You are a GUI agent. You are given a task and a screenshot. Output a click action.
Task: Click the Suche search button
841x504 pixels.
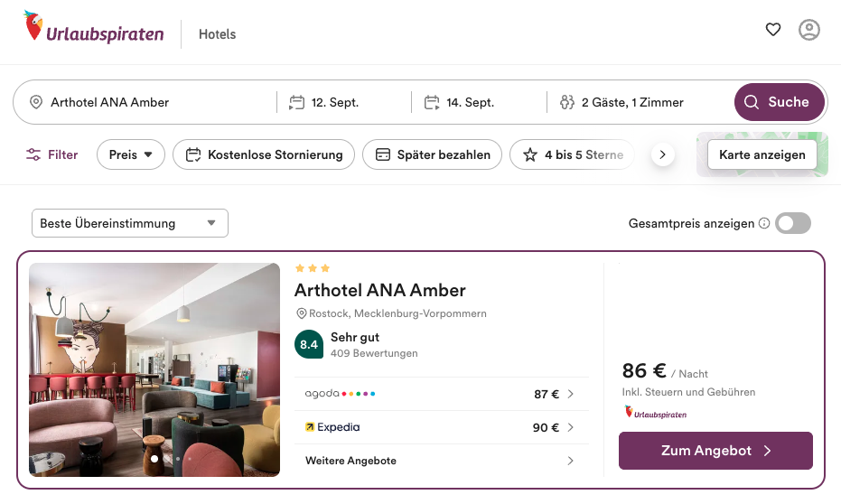coord(779,102)
